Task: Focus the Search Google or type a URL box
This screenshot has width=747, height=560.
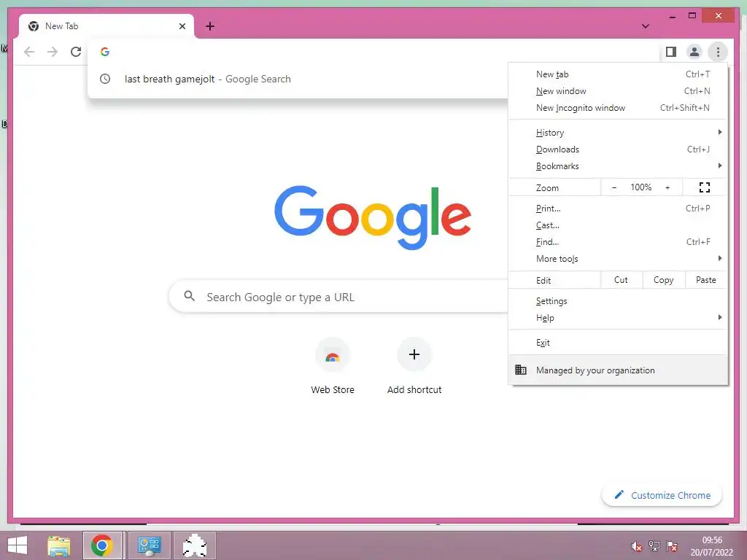Action: 338,297
